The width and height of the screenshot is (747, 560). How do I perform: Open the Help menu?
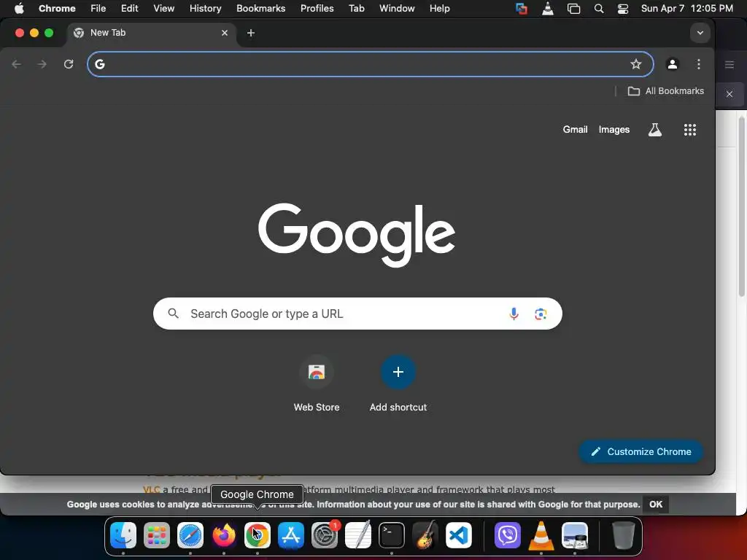[439, 9]
